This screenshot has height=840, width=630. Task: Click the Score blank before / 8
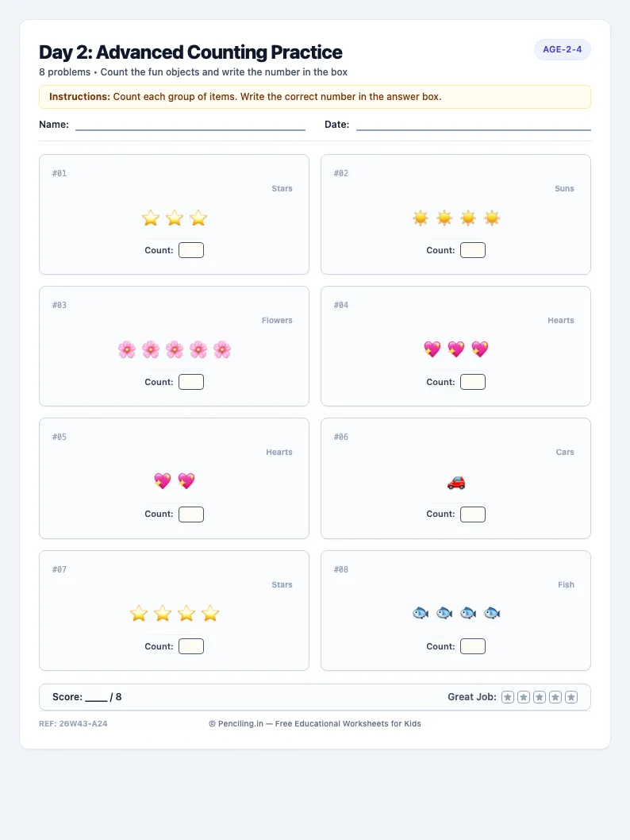click(96, 698)
